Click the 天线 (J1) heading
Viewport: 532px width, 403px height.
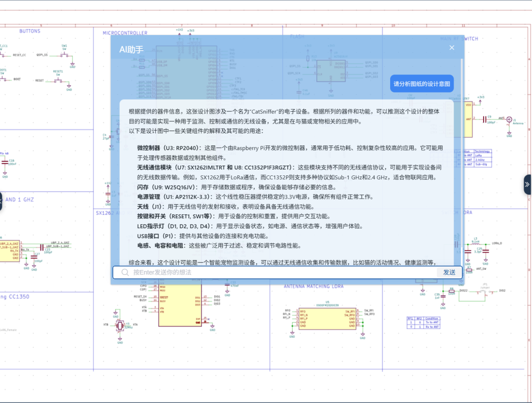151,206
